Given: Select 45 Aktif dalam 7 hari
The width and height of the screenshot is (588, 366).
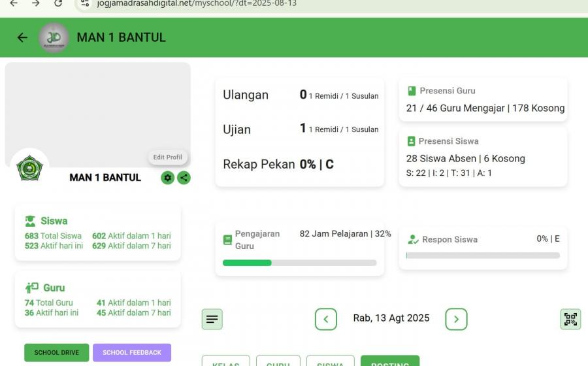Looking at the screenshot, I should click(133, 312).
